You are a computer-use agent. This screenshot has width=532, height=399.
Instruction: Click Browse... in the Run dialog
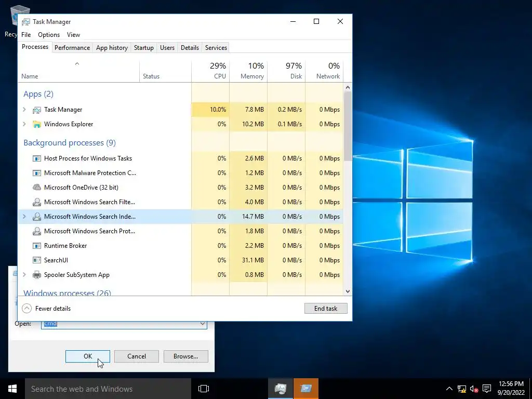point(185,356)
